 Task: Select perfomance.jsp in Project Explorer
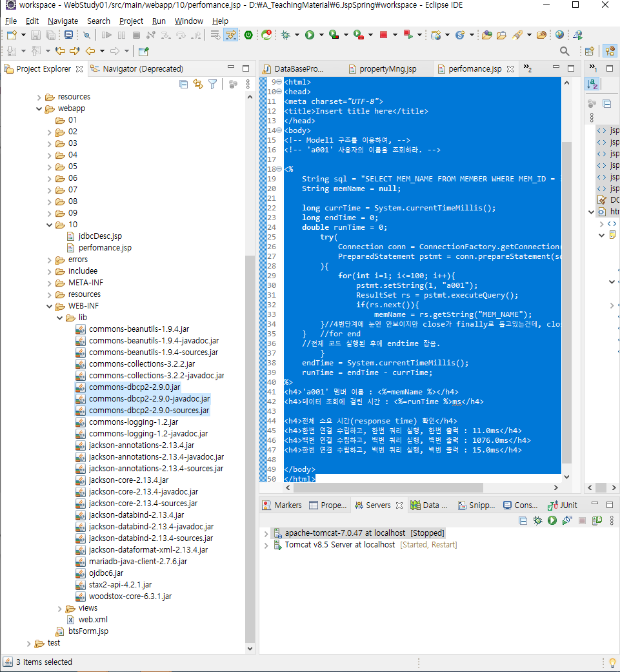click(99, 248)
